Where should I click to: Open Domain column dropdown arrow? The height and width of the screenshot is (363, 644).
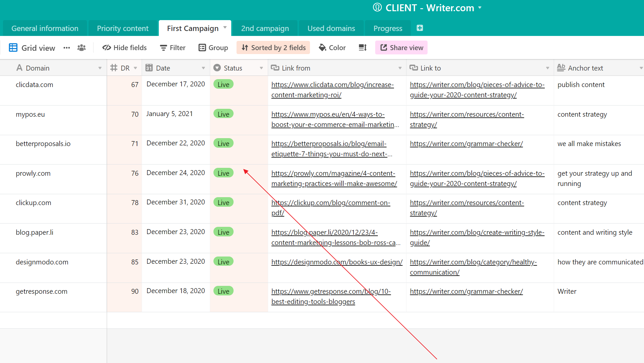[x=100, y=68]
